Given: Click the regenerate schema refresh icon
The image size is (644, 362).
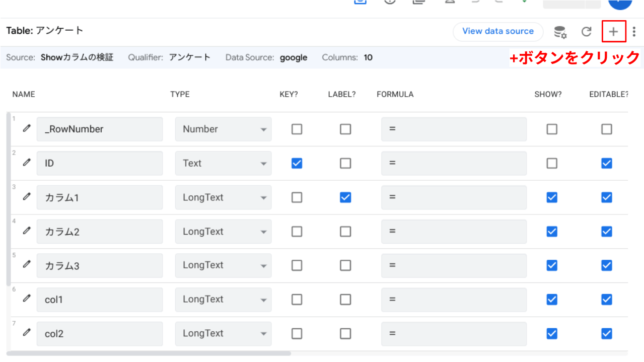Looking at the screenshot, I should pyautogui.click(x=586, y=32).
